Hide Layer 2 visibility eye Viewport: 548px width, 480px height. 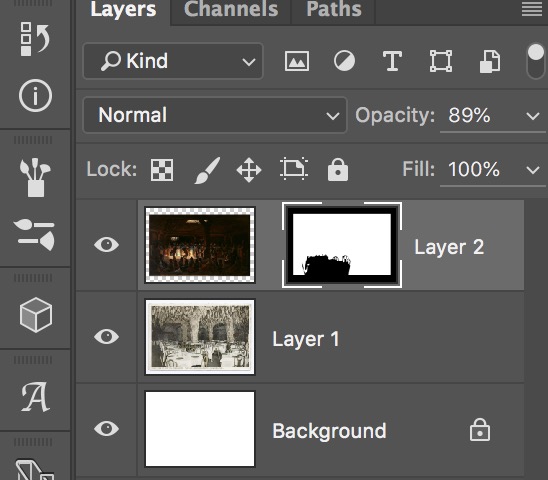click(x=107, y=244)
